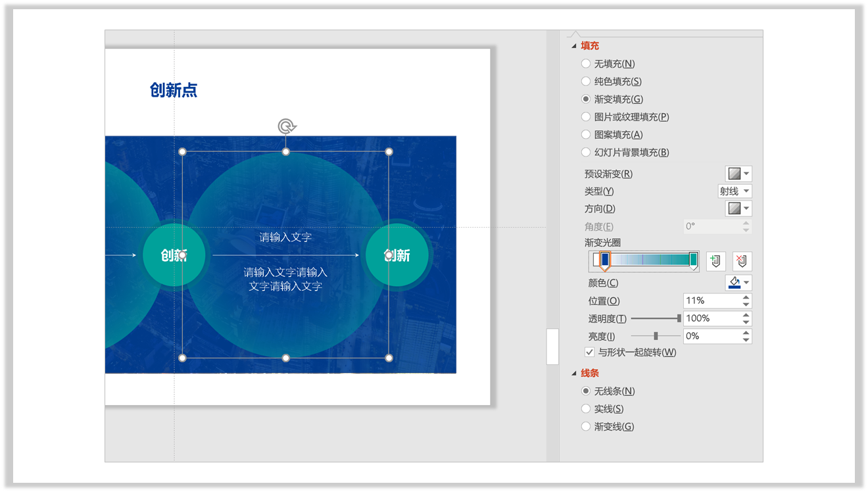Choose 图案填充 pattern fill option
This screenshot has width=868, height=492.
(x=586, y=135)
